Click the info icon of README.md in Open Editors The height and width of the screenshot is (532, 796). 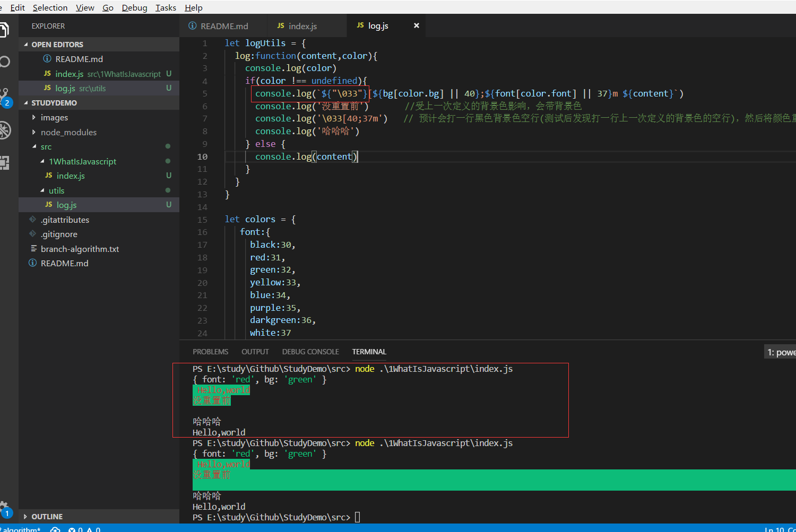click(47, 58)
